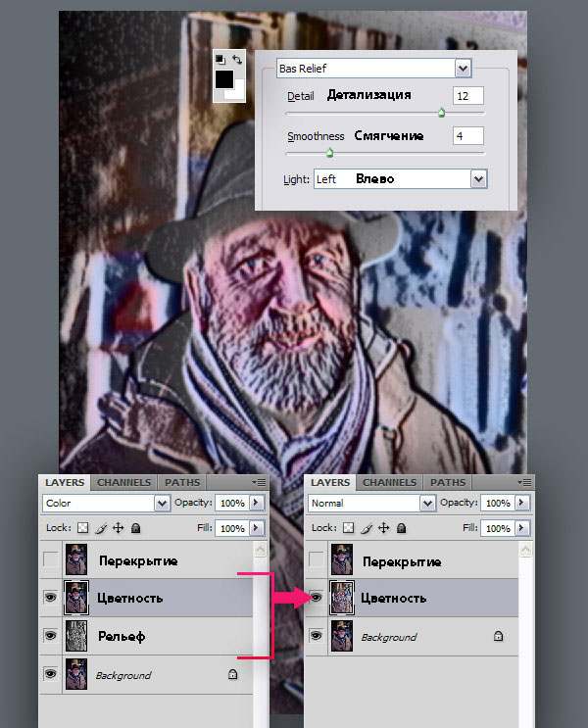Image resolution: width=588 pixels, height=728 pixels.
Task: Select the Layers tab in right panel
Action: click(x=329, y=482)
